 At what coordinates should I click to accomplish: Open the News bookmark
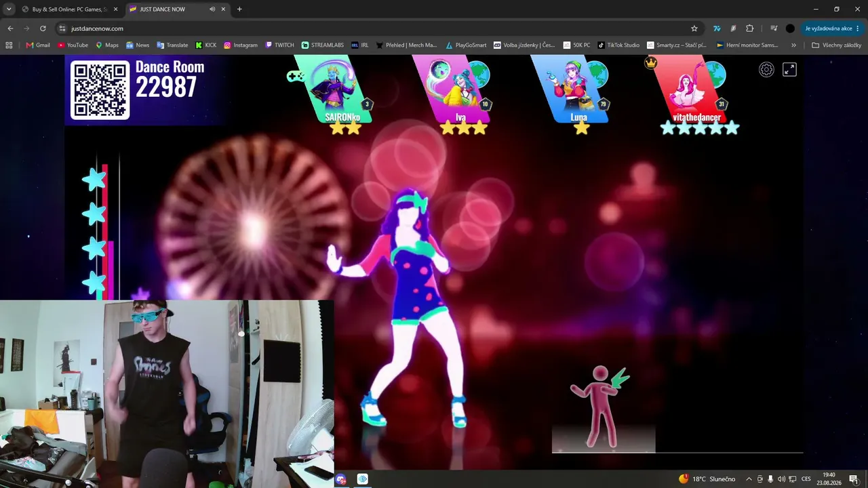138,45
